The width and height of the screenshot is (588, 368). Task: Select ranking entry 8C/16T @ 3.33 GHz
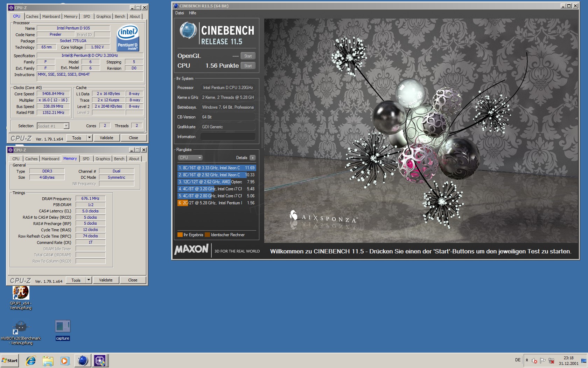[x=217, y=168]
